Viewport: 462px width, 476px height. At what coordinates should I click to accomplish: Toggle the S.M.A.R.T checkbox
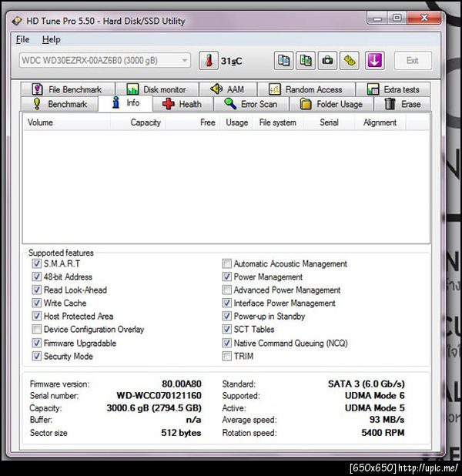click(x=36, y=263)
